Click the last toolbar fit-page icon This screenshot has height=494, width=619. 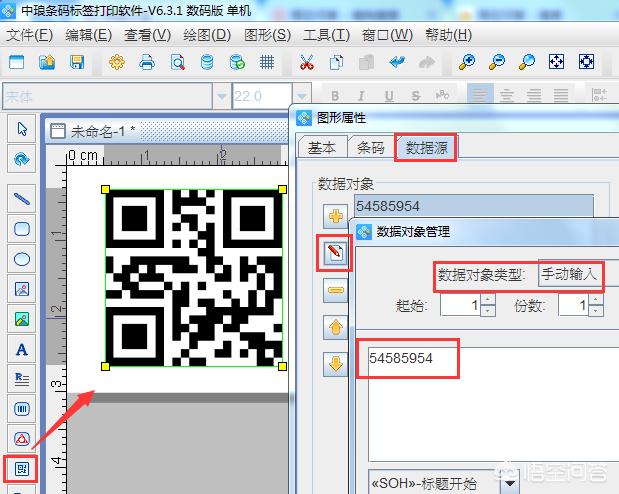click(587, 62)
